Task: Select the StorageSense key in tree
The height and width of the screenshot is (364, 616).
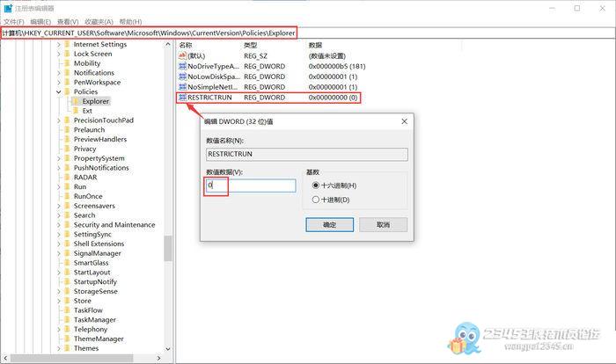Action: tap(95, 291)
